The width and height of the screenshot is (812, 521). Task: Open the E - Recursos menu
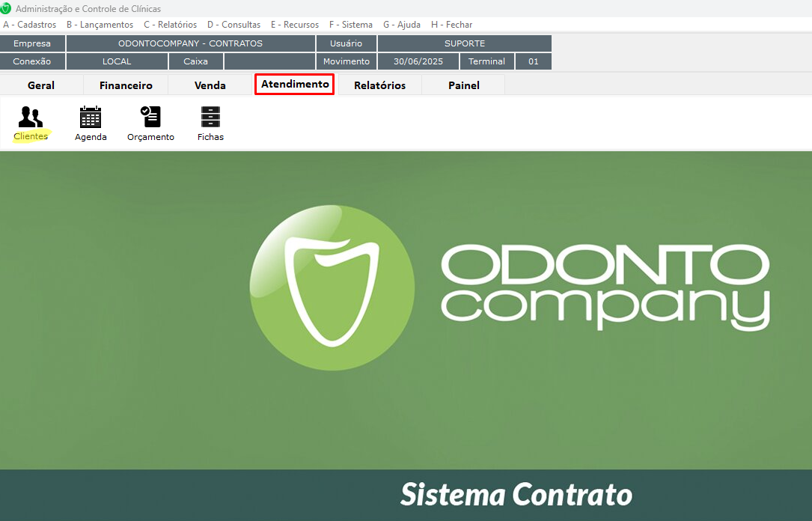coord(295,25)
